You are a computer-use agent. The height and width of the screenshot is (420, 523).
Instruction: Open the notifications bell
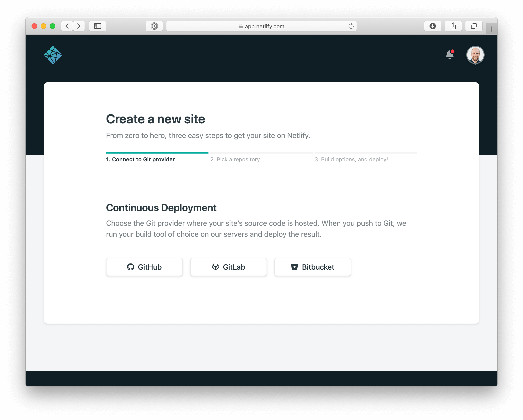click(x=450, y=55)
